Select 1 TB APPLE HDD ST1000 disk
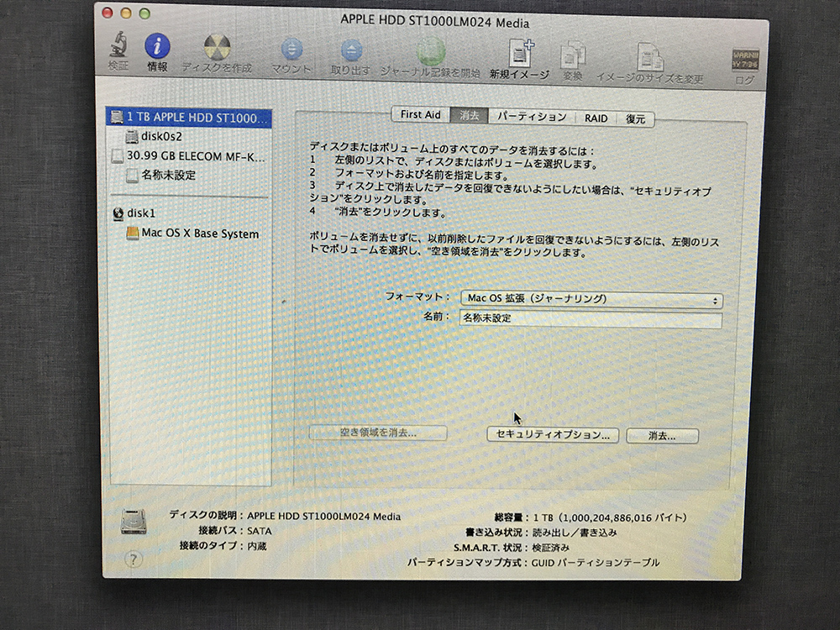This screenshot has width=840, height=630. (189, 118)
